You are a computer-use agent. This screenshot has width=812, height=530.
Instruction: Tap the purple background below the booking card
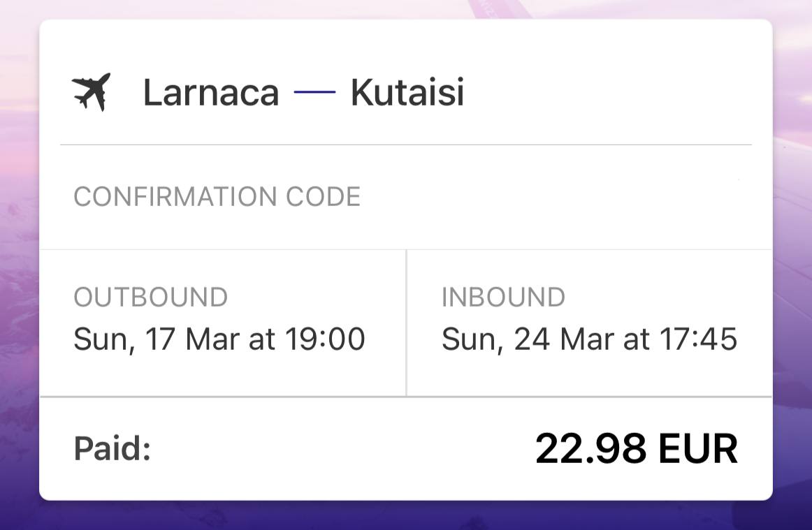(406, 515)
